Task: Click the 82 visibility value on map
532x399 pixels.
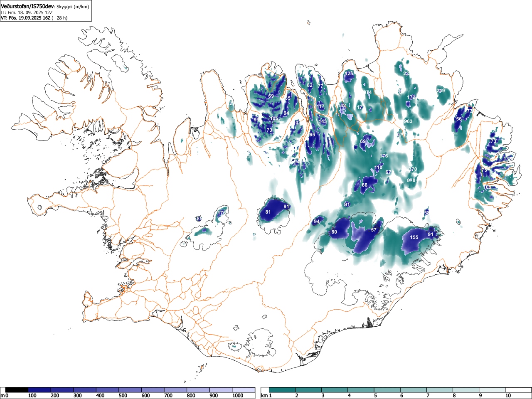Action: pos(310,85)
